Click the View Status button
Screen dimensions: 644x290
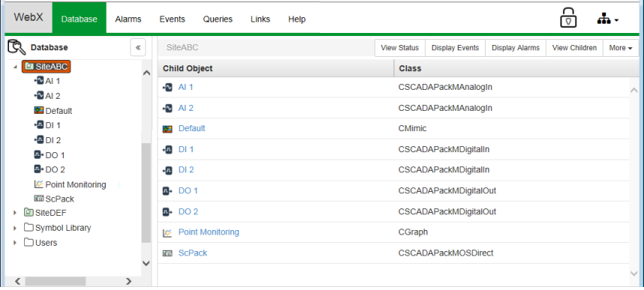click(400, 48)
